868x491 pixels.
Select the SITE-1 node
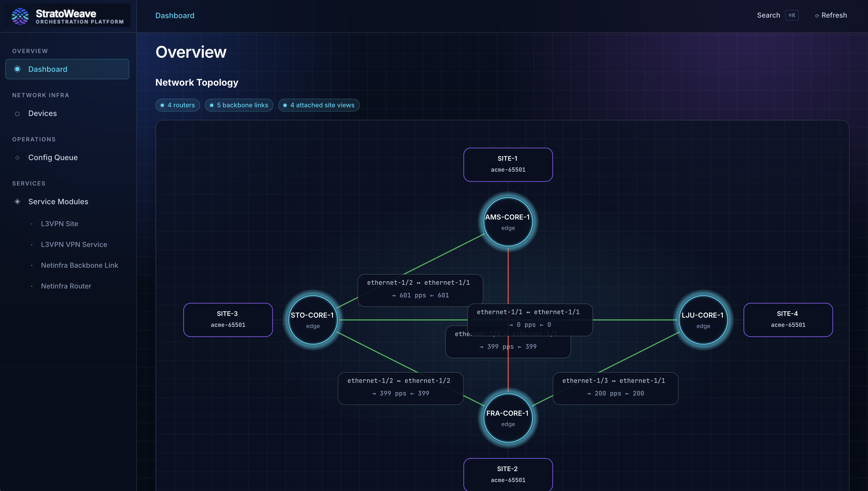[508, 164]
